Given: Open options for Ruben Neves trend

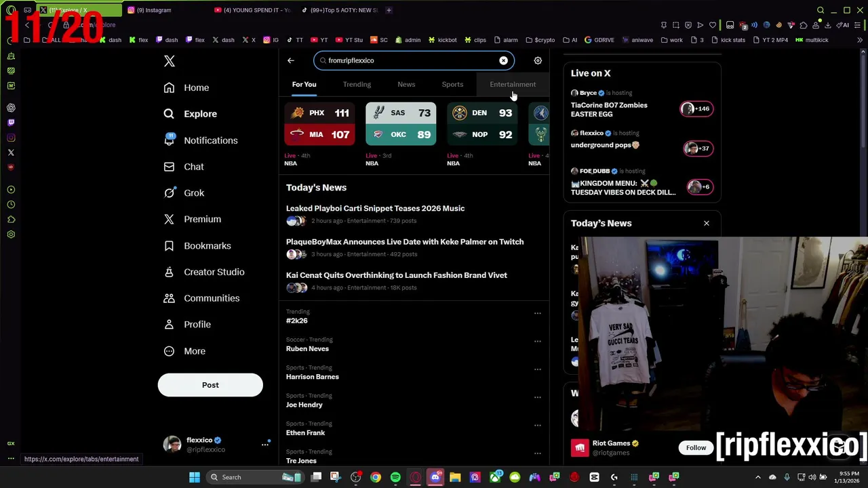Looking at the screenshot, I should tap(537, 341).
